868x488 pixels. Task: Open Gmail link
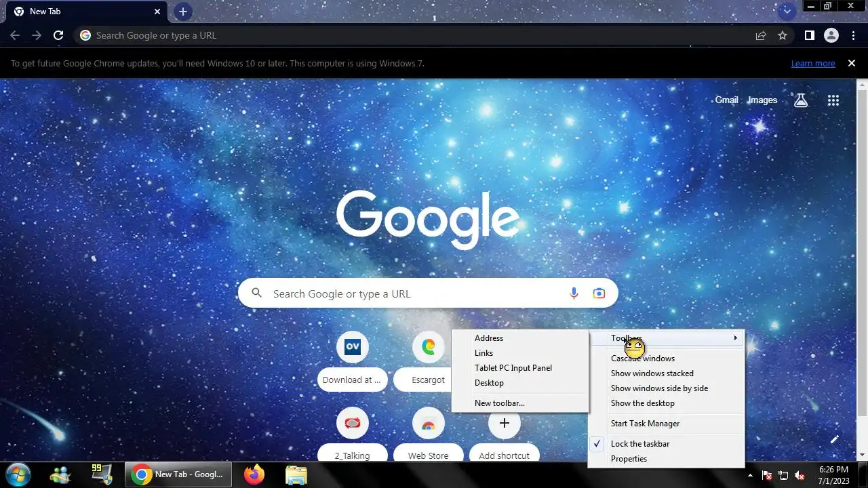(726, 100)
